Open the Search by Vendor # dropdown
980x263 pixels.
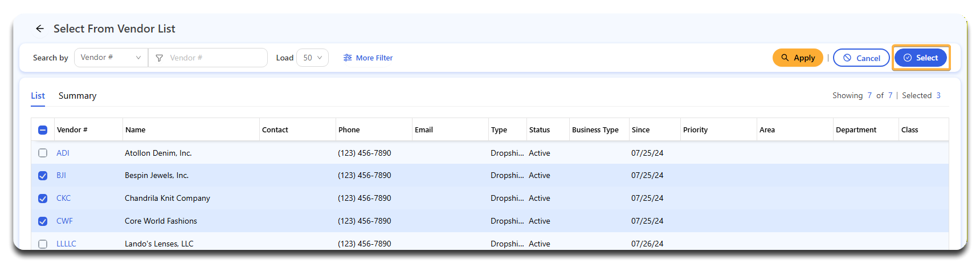pos(111,58)
